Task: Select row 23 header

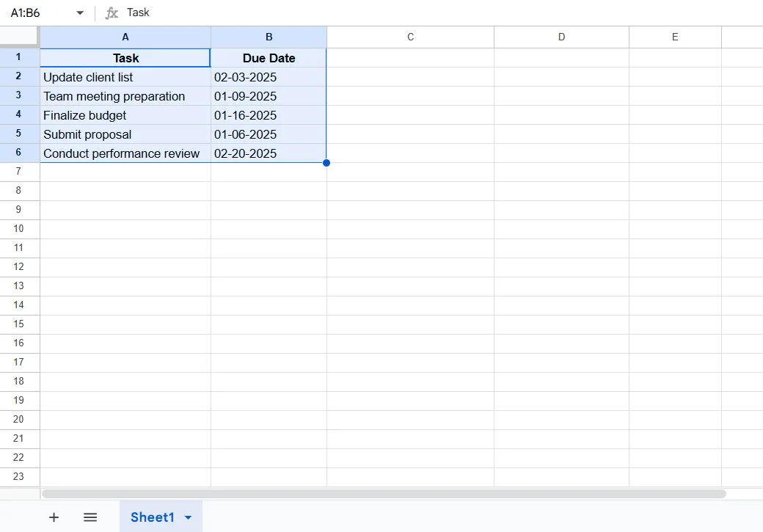Action: (19, 477)
